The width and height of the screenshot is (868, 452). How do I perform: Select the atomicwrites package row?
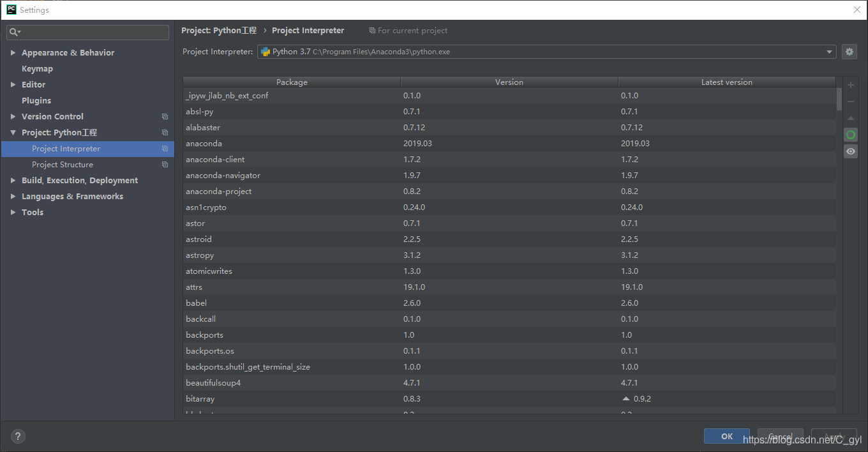pos(509,271)
